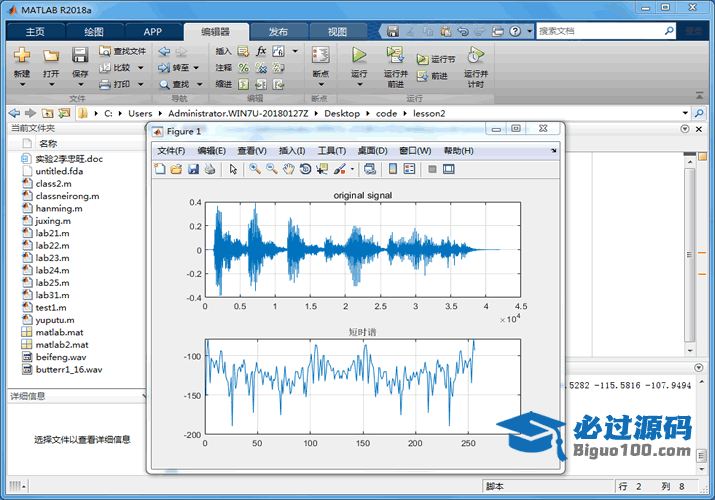This screenshot has width=715, height=500.
Task: Open the brush tool dropdown arrow
Action: coord(352,170)
